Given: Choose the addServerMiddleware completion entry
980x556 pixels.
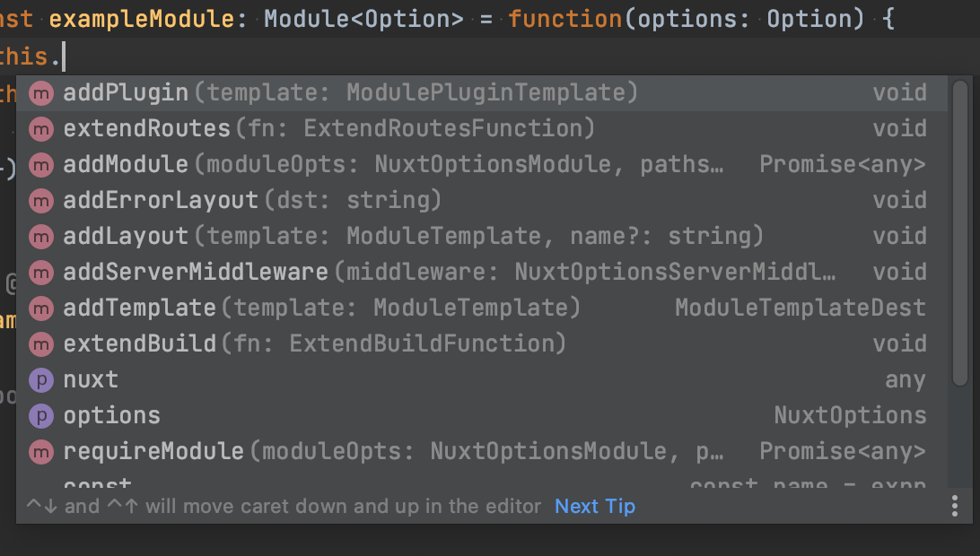Looking at the screenshot, I should (x=196, y=273).
